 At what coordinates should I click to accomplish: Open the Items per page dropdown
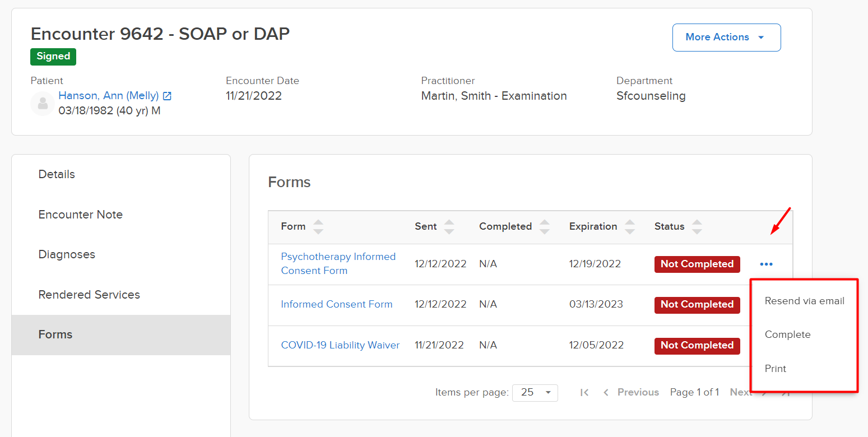pos(535,393)
